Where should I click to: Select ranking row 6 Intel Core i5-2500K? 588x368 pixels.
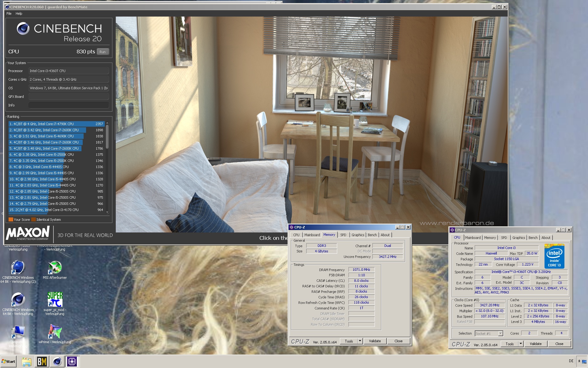pyautogui.click(x=57, y=155)
